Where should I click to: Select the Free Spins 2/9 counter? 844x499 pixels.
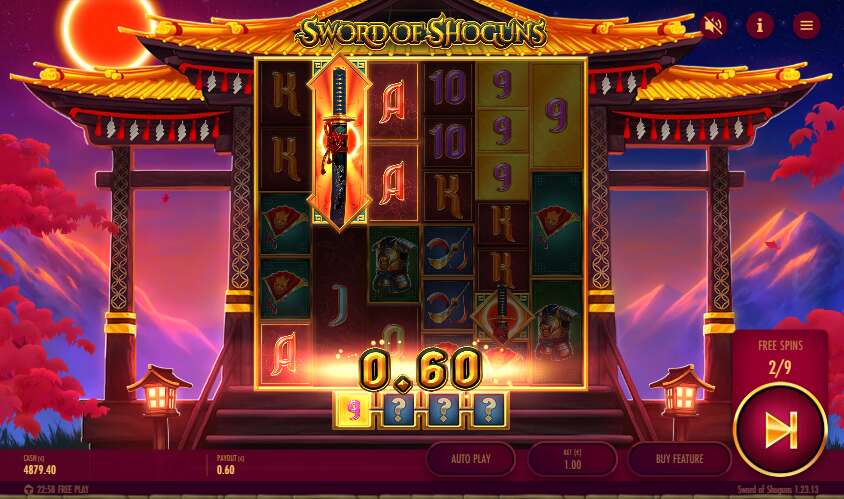click(x=780, y=357)
